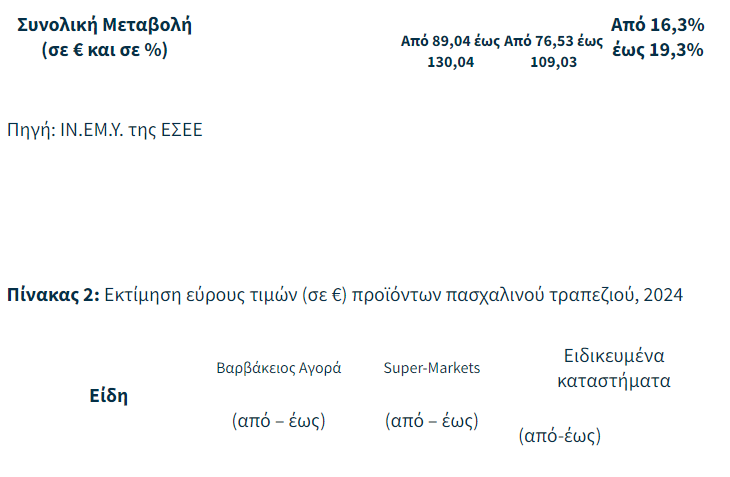Click the bold 'Από 16,3%' text
Image resolution: width=730 pixels, height=477 pixels.
(657, 24)
